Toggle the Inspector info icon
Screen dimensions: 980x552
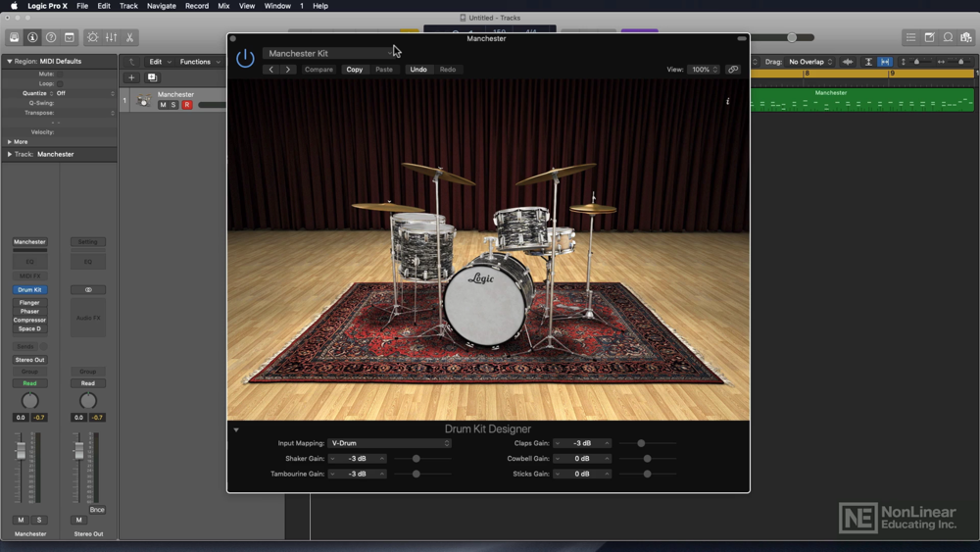tap(32, 37)
